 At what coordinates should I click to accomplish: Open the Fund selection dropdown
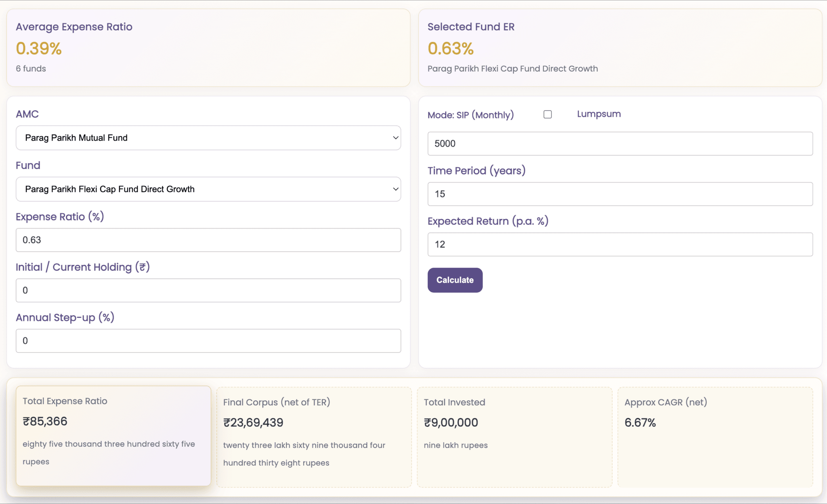(208, 189)
